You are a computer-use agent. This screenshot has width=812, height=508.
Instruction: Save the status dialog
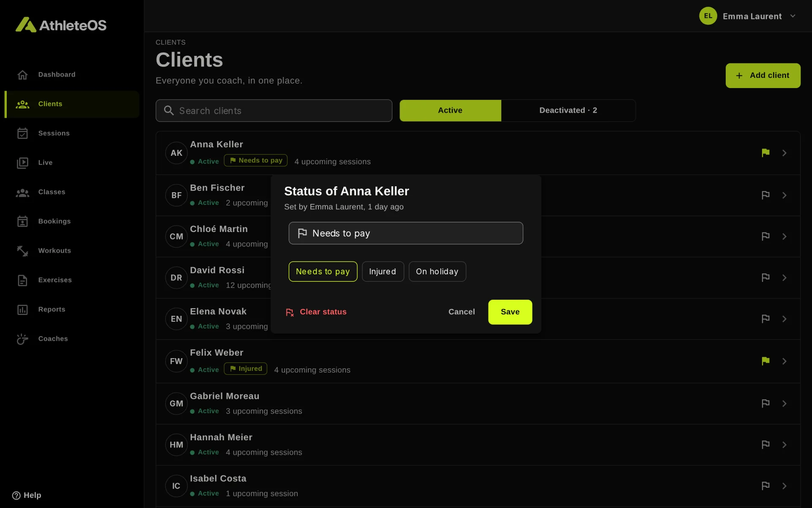510,312
